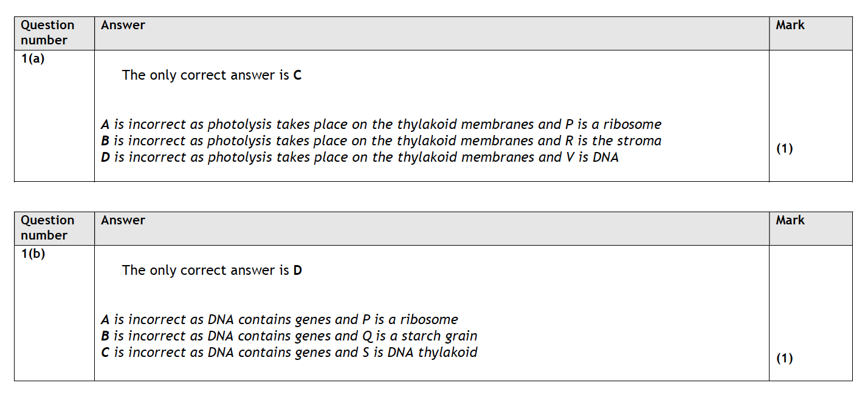
Task: Click "The only correct answer is C" text
Action: tap(211, 75)
